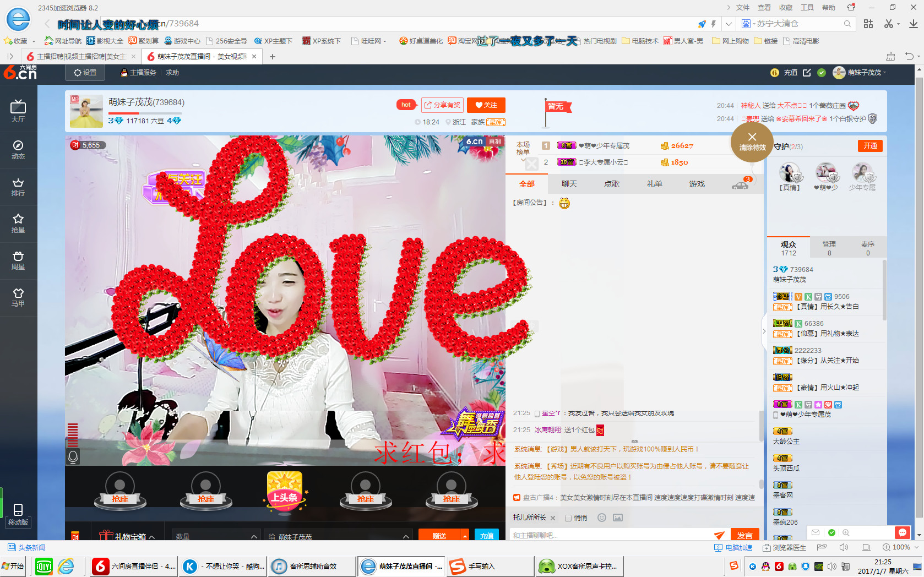Screen dimensions: 924x577
Task: Click the 马甲 vest icon in sidebar
Action: point(18,297)
